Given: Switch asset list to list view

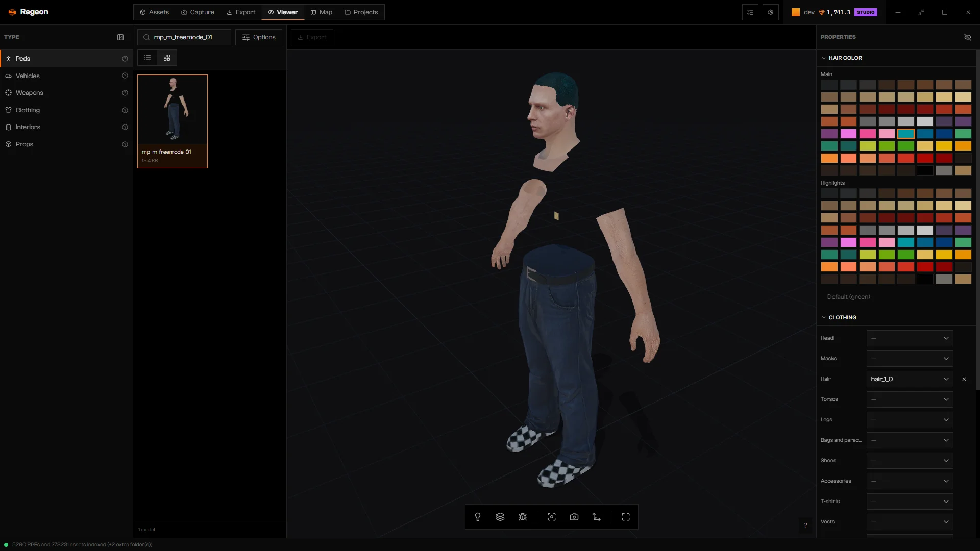Looking at the screenshot, I should point(148,58).
